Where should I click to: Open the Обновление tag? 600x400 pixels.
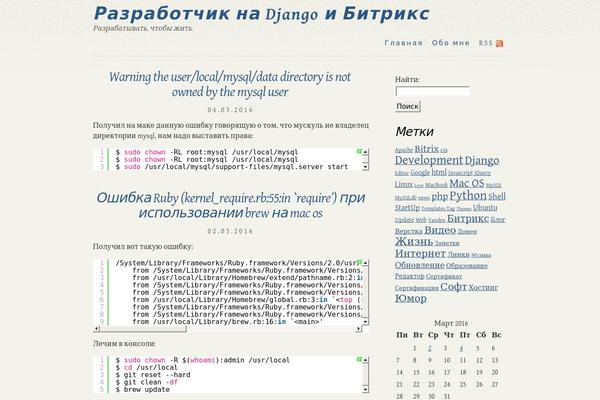(419, 265)
